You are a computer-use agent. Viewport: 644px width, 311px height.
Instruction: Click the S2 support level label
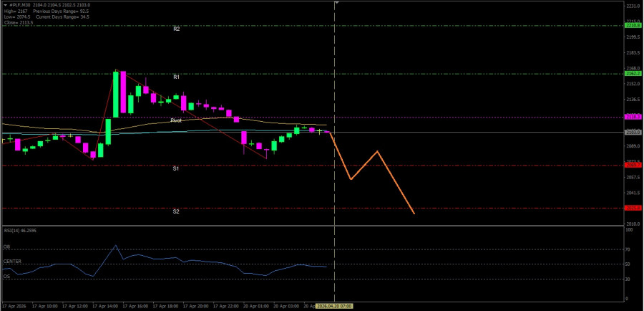click(176, 212)
